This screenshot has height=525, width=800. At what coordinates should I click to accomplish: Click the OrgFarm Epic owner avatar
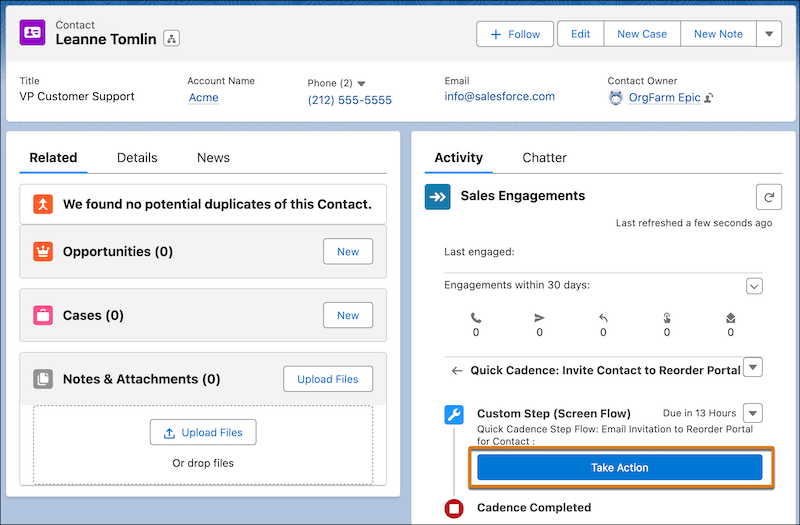pyautogui.click(x=616, y=97)
